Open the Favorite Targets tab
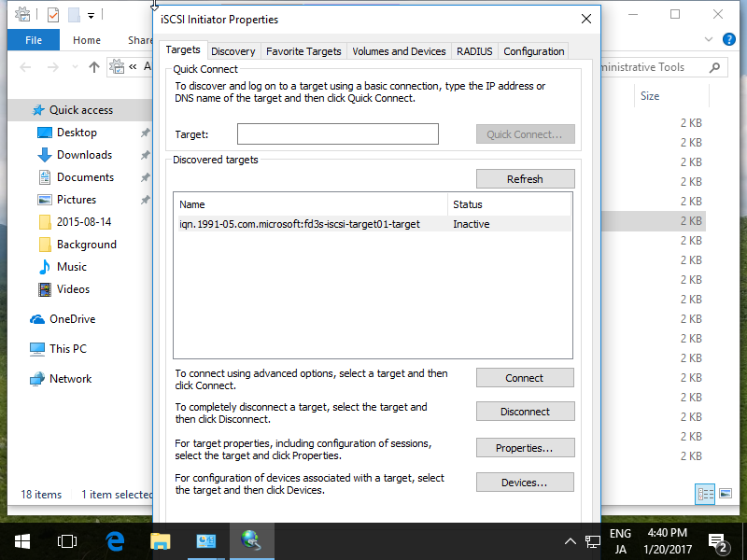The height and width of the screenshot is (560, 747). click(303, 51)
